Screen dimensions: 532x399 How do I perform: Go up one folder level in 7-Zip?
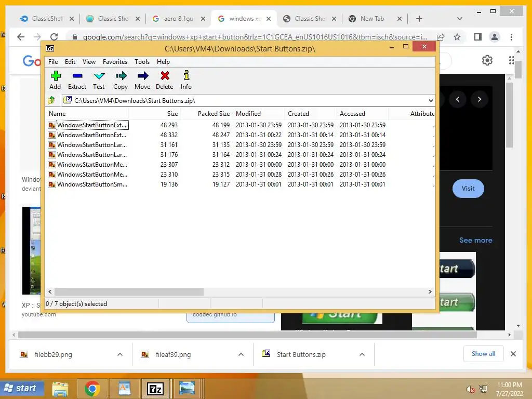click(x=51, y=100)
